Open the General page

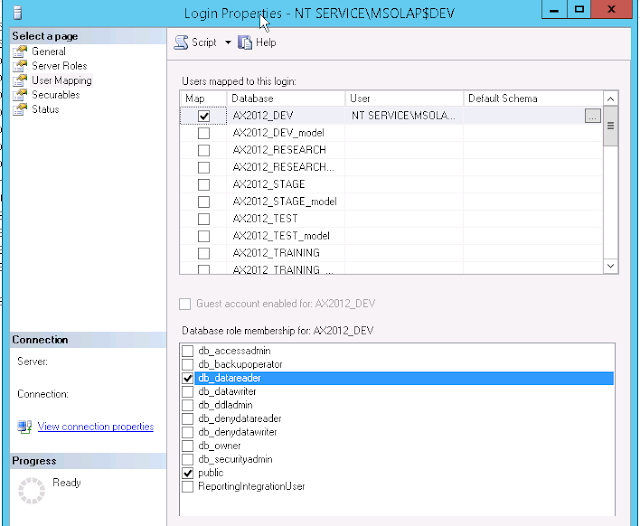coord(49,51)
